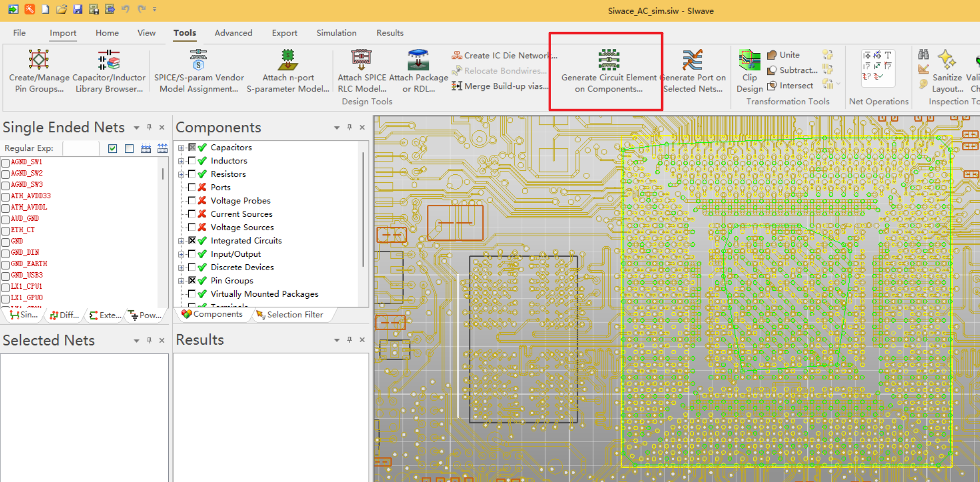Click the redo arrow in quick access toolbar
Screen dimensions: 980x482
point(141,9)
